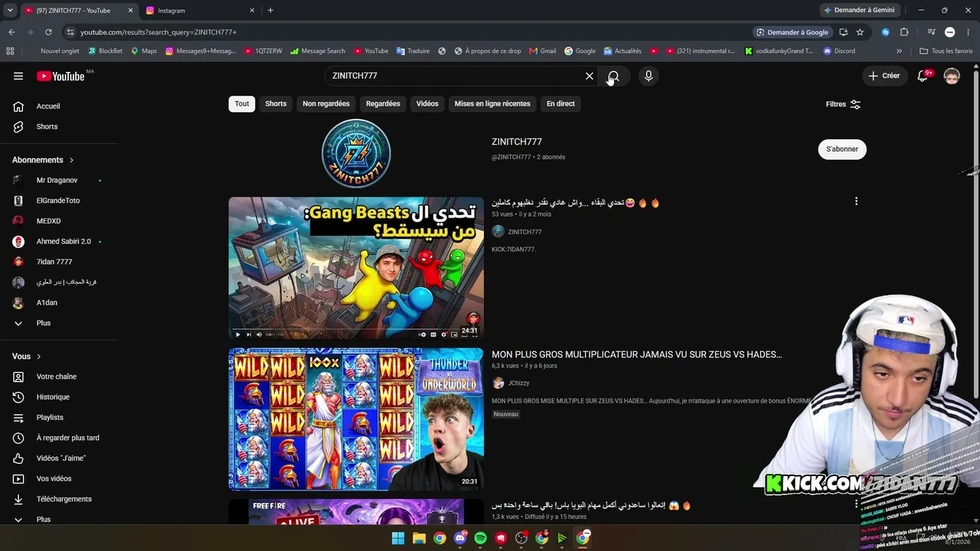Image resolution: width=980 pixels, height=551 pixels.
Task: Open the ZINITCH777 channel avatar
Action: [356, 154]
